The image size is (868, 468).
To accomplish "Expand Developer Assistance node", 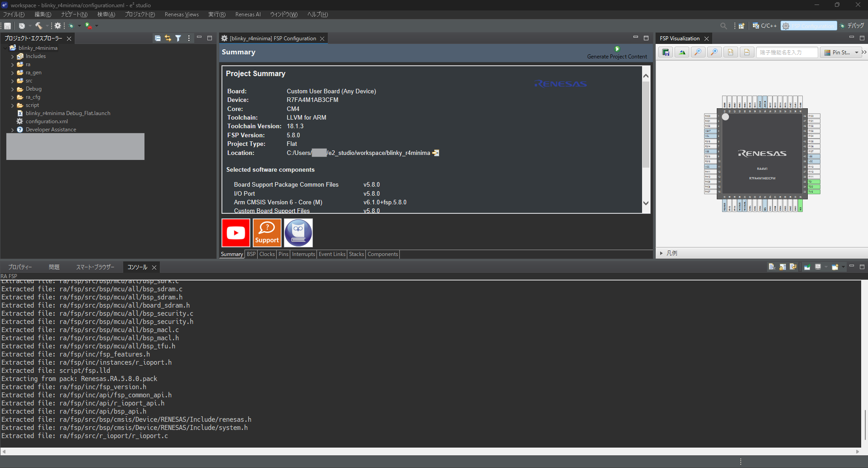I will coord(12,130).
